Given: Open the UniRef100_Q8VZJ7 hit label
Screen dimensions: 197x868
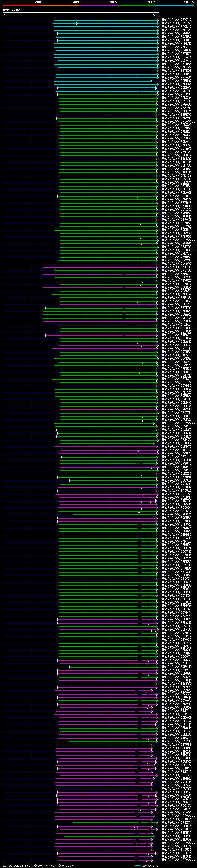Looking at the screenshot, I should pos(176,20).
